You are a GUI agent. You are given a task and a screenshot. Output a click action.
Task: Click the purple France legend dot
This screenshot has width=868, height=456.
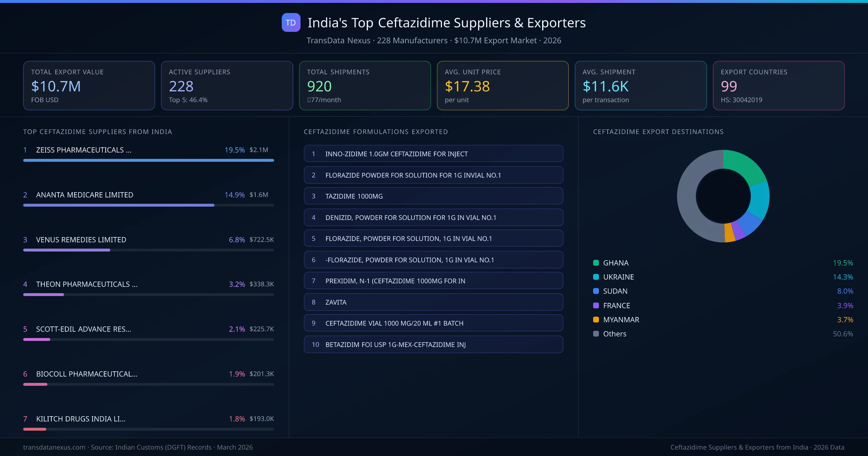pos(595,305)
